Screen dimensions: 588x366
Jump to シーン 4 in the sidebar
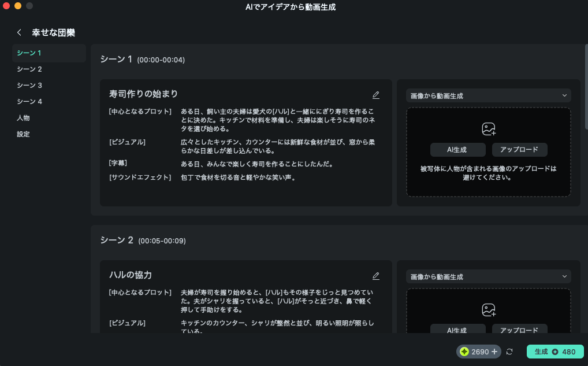coord(29,102)
